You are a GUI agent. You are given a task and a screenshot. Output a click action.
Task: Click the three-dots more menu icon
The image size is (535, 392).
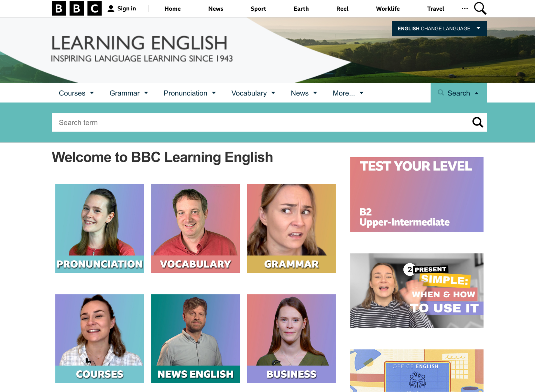tap(465, 9)
